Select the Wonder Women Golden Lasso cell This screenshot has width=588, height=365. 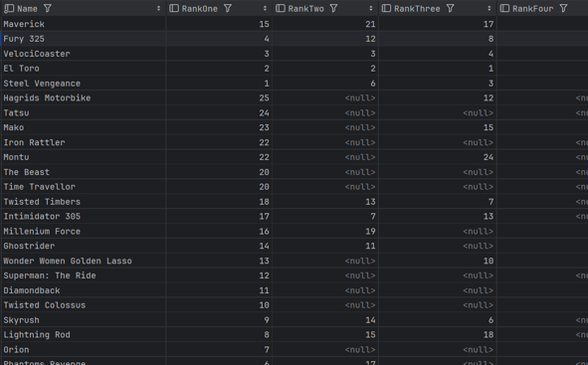(x=84, y=261)
